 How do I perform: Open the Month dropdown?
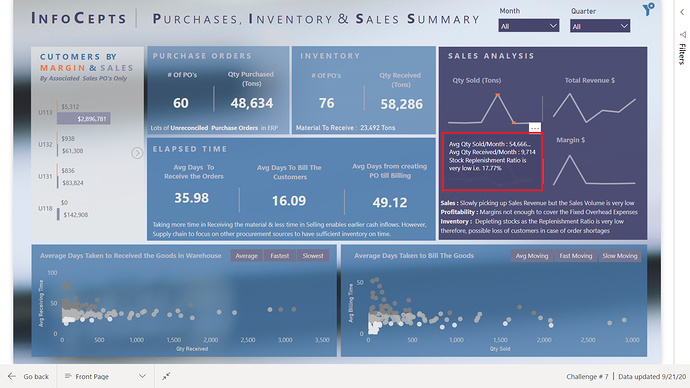(x=529, y=26)
